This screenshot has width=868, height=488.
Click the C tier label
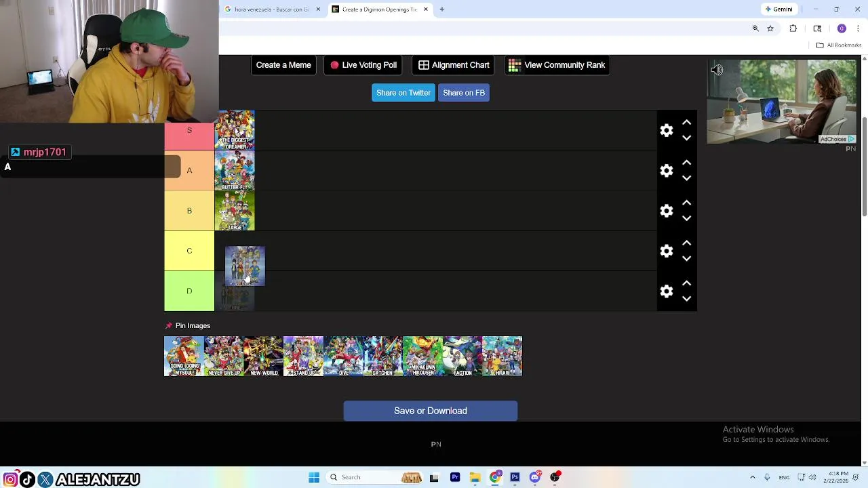189,251
